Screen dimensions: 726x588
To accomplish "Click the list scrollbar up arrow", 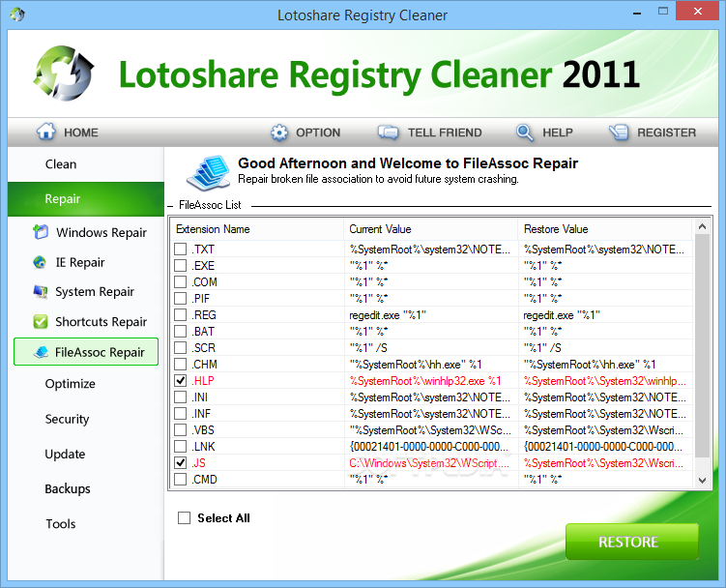I will tap(702, 226).
